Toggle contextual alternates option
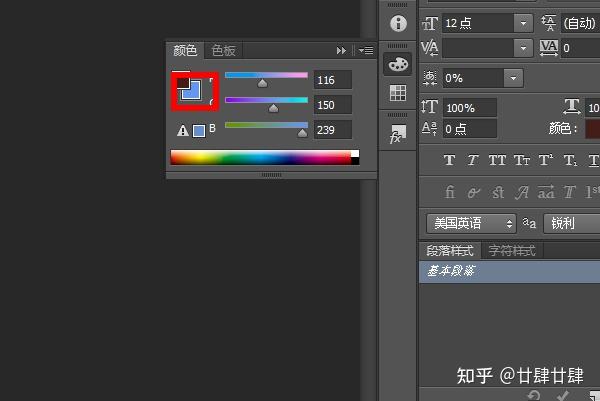This screenshot has height=401, width=600. 473,193
